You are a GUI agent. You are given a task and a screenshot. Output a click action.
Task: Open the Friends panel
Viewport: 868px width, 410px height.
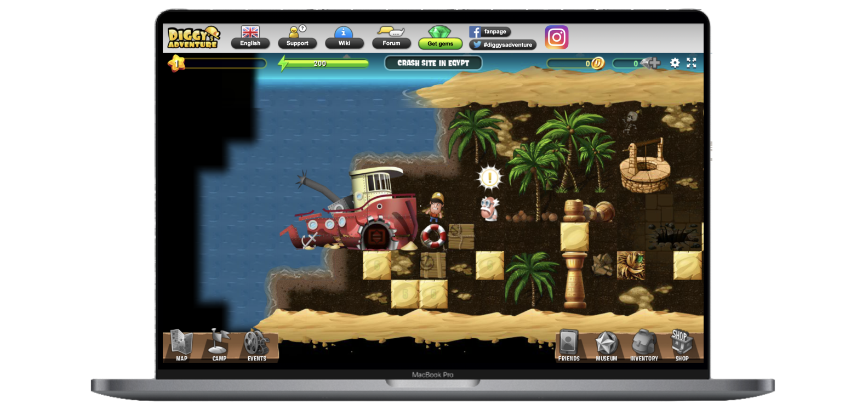click(x=569, y=345)
